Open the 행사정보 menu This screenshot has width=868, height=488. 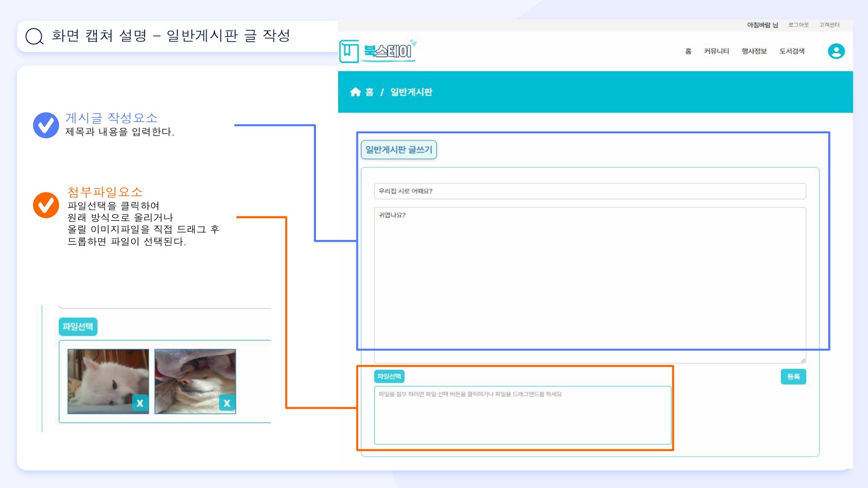point(754,52)
